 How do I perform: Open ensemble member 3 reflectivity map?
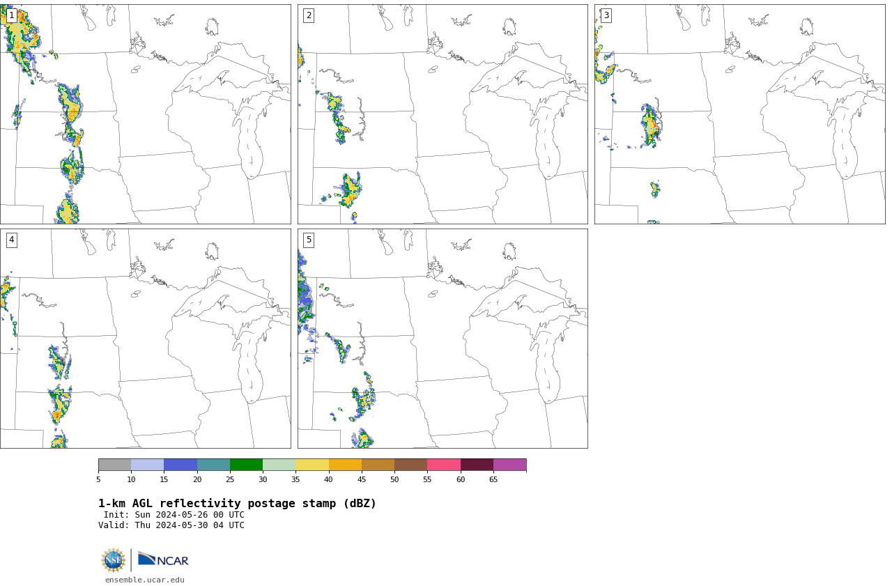740,114
